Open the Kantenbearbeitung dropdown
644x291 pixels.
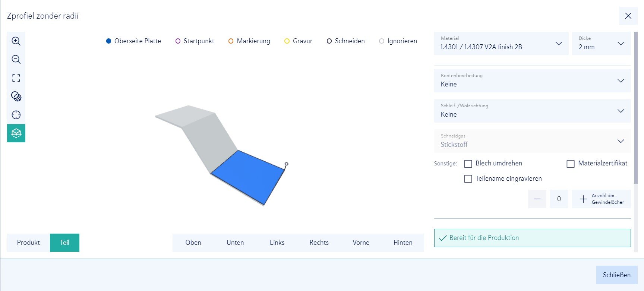[x=532, y=80]
